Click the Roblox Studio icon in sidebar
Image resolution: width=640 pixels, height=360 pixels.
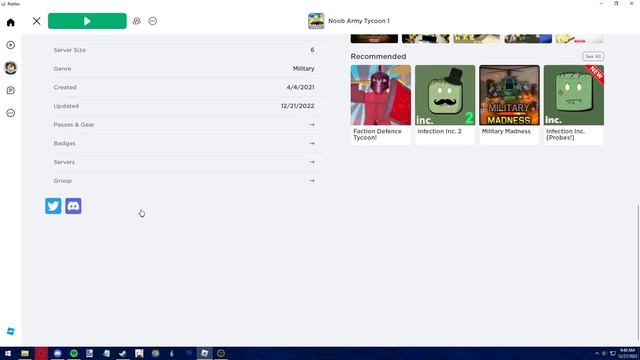11,331
